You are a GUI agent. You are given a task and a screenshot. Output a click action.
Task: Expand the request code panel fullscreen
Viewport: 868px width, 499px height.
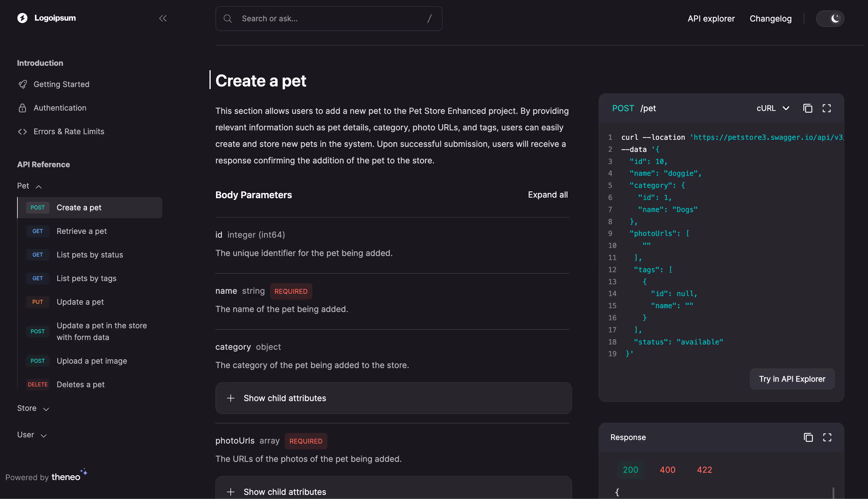pyautogui.click(x=826, y=108)
